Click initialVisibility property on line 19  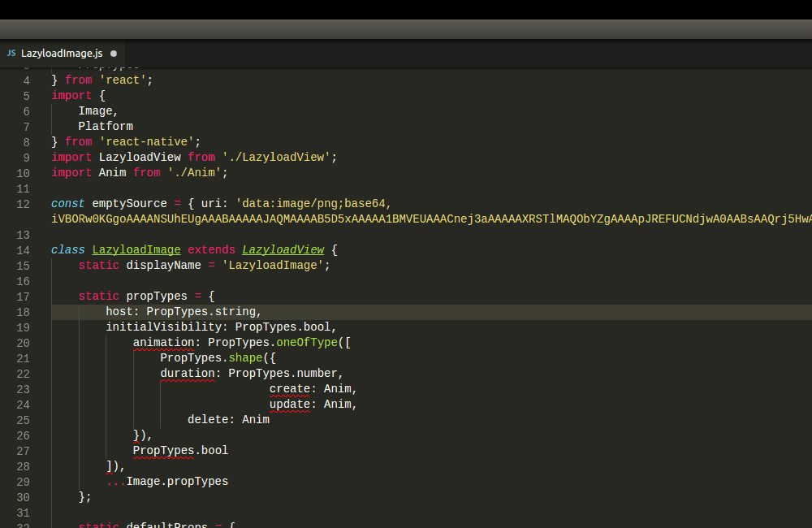[x=164, y=327]
